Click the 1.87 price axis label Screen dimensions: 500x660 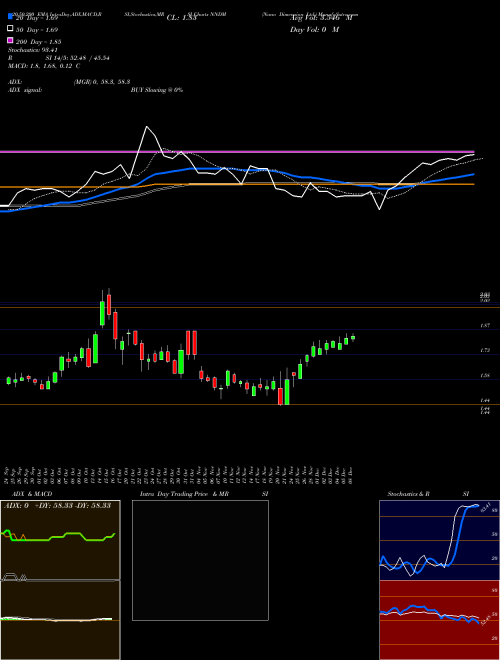484,325
